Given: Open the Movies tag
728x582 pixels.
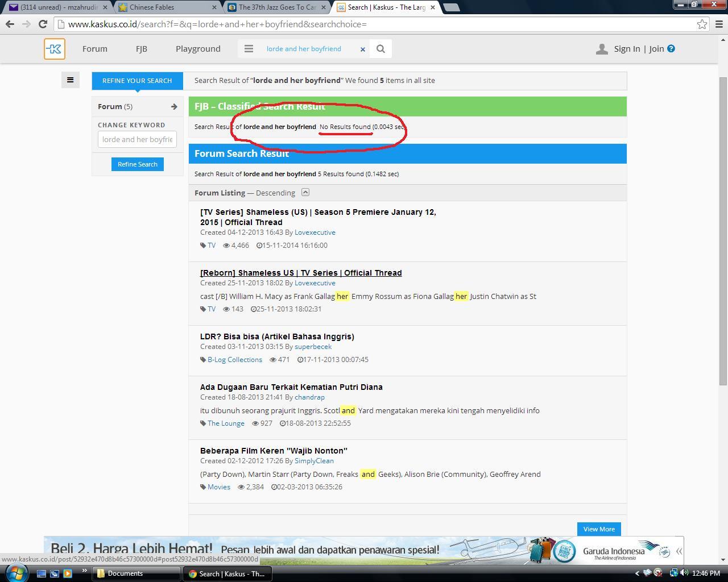Looking at the screenshot, I should 219,487.
